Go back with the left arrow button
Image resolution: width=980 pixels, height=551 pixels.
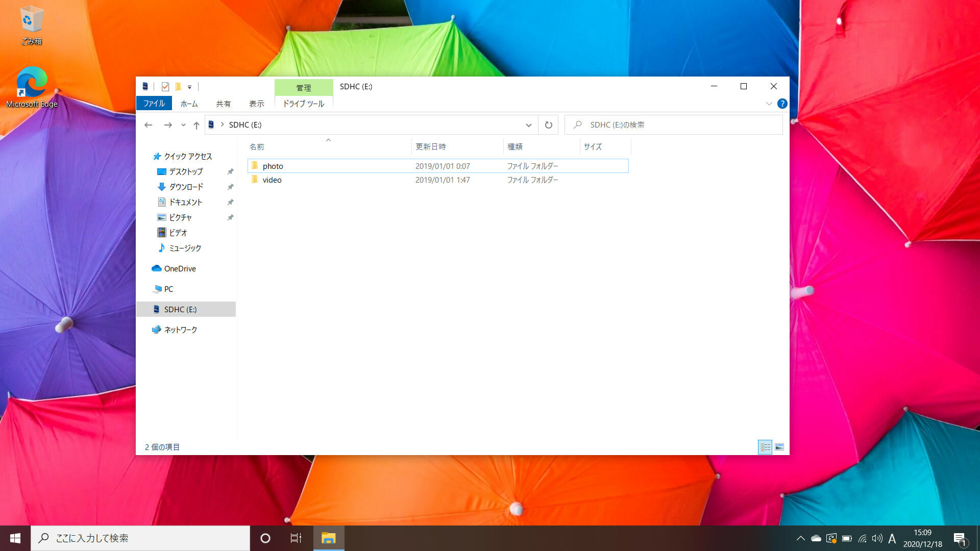tap(149, 125)
